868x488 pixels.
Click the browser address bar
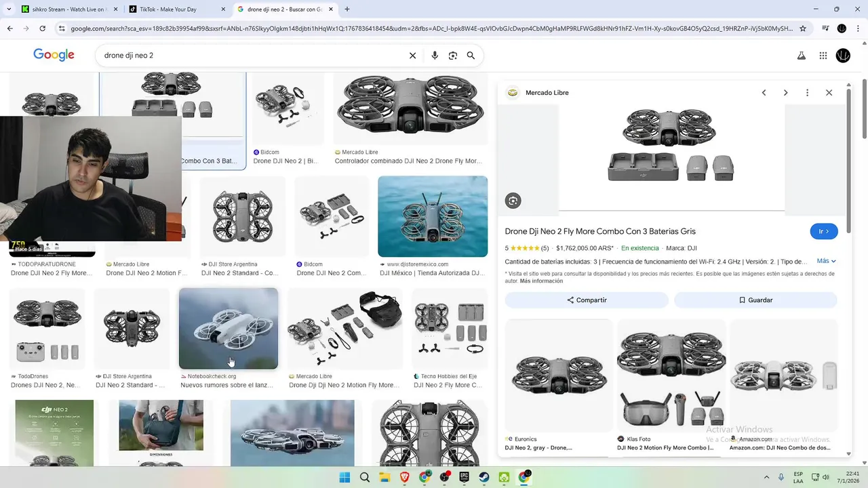(x=431, y=28)
